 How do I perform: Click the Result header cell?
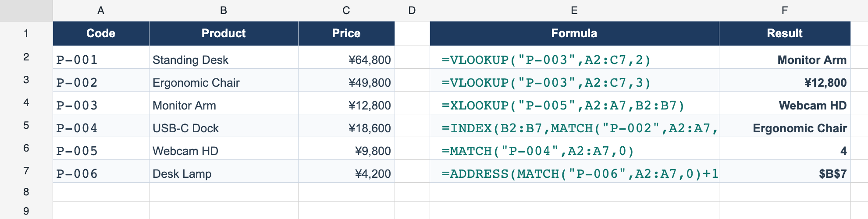[x=785, y=34]
